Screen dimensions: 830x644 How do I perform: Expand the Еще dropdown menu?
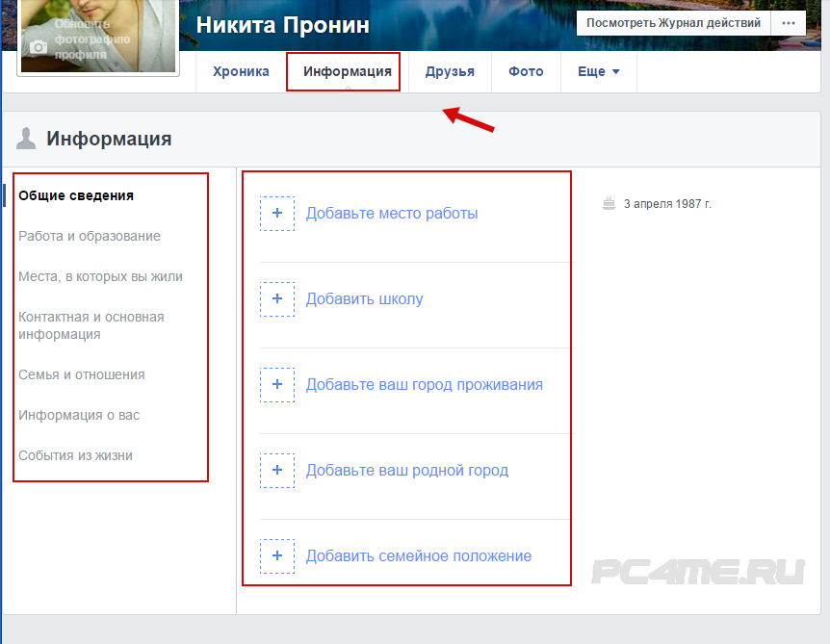point(598,72)
